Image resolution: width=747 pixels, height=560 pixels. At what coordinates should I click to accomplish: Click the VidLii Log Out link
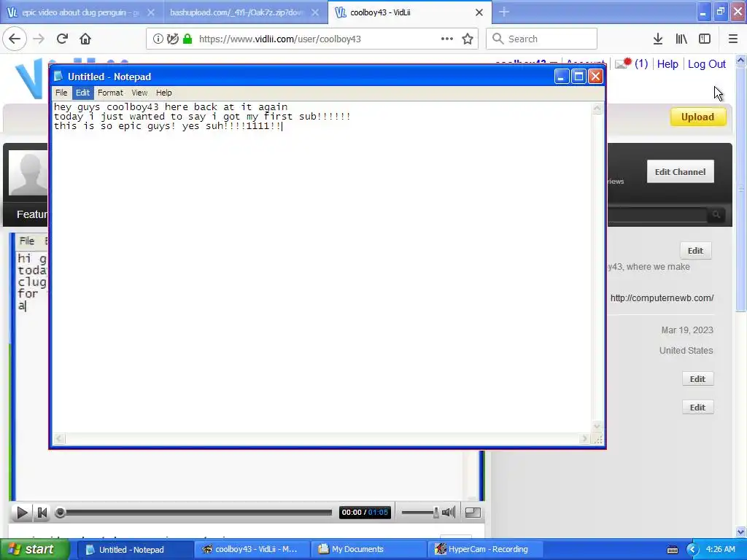(x=706, y=64)
